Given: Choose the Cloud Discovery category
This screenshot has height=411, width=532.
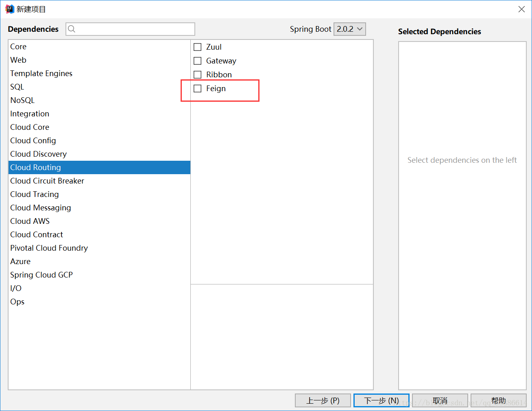Looking at the screenshot, I should [x=99, y=154].
